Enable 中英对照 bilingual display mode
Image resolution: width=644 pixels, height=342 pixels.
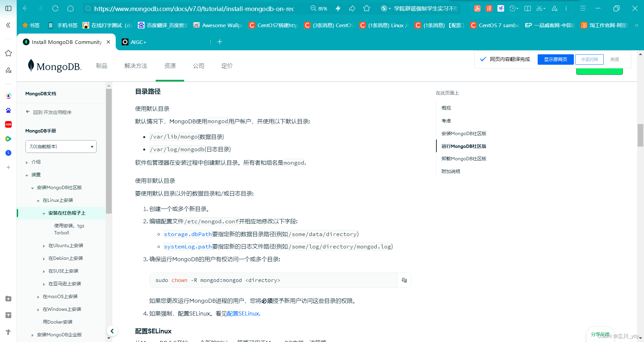[x=589, y=59]
